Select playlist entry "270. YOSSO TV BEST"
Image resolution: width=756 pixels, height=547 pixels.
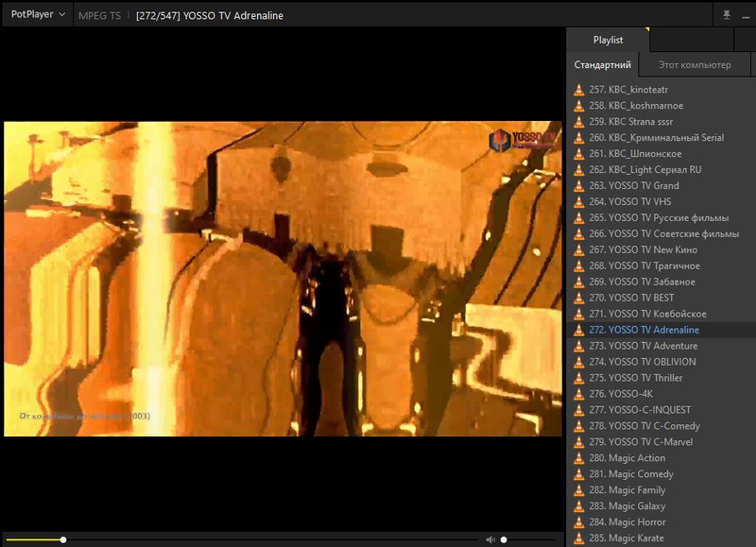pyautogui.click(x=661, y=298)
